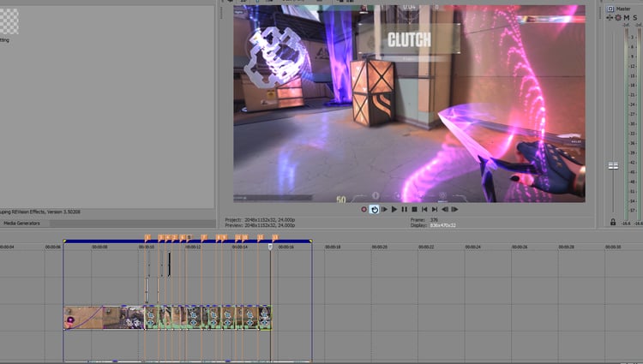This screenshot has height=364, width=643.
Task: Switch to the Media Generators tab
Action: point(21,224)
